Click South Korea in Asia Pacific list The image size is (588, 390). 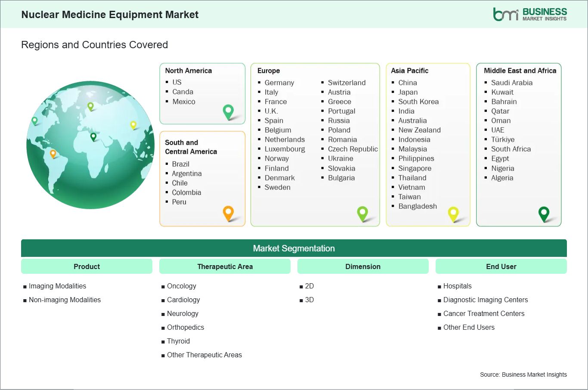click(x=418, y=102)
